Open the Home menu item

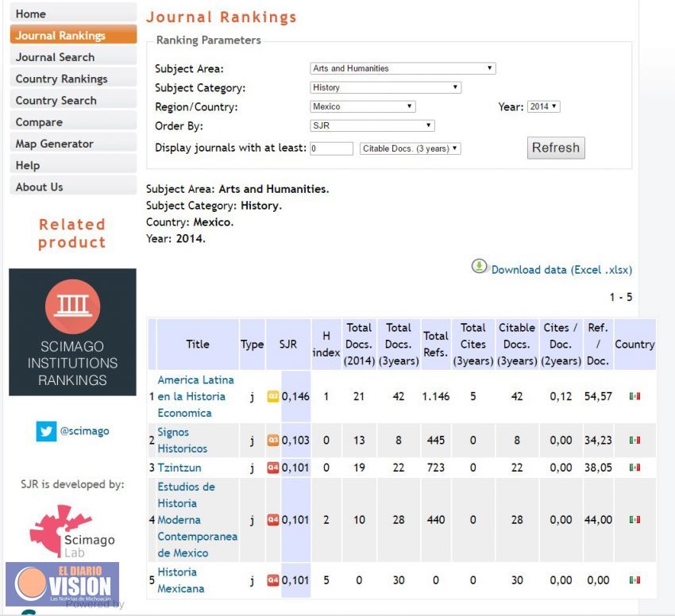[73, 13]
